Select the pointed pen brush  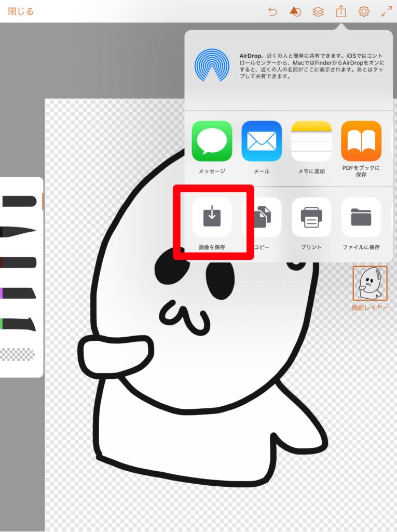(x=18, y=232)
